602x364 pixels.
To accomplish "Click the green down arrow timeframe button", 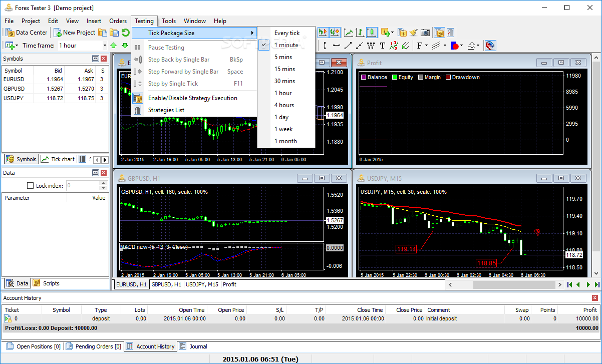I will tap(125, 46).
